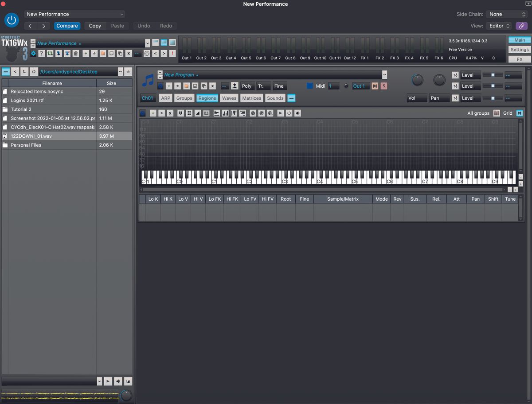Open the TX16Wx settings gear icon
This screenshot has height=404, width=532.
click(x=33, y=53)
